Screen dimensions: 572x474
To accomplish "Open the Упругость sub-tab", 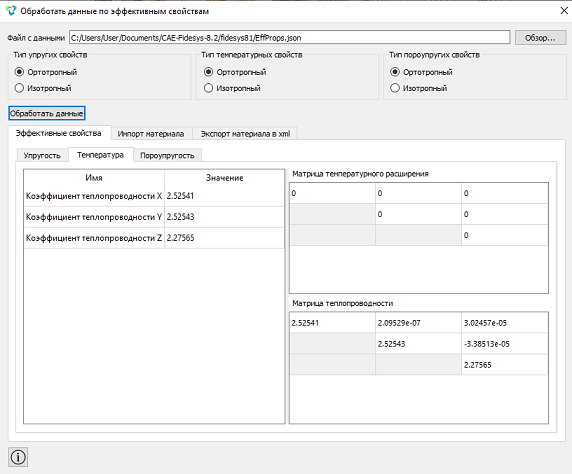I will (x=42, y=155).
